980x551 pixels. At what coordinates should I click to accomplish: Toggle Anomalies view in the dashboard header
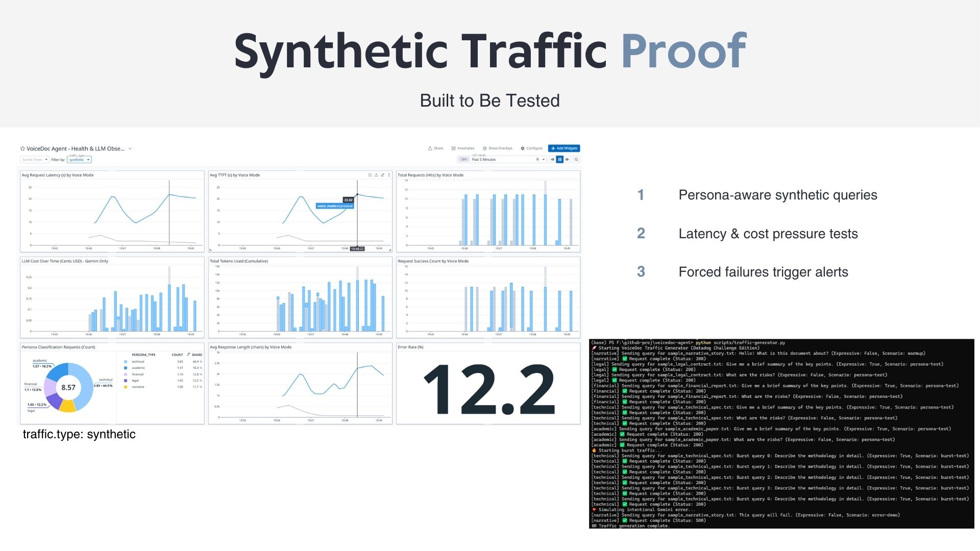pyautogui.click(x=463, y=148)
